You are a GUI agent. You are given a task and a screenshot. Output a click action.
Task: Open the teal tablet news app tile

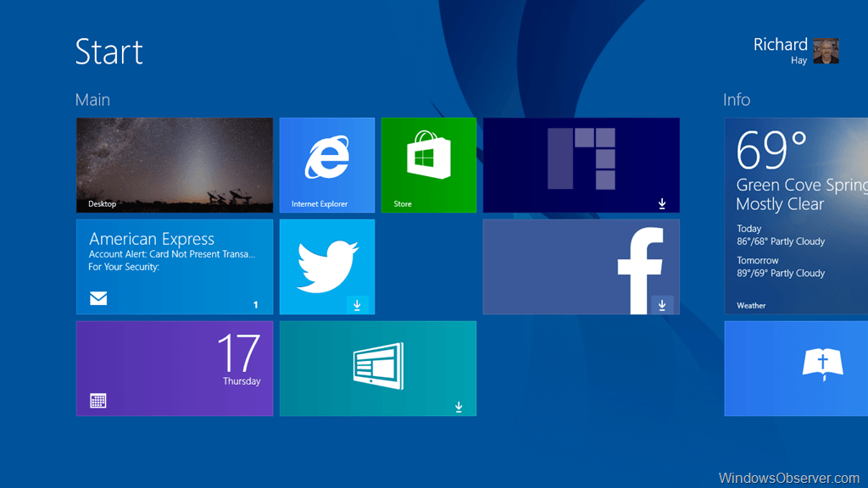377,369
